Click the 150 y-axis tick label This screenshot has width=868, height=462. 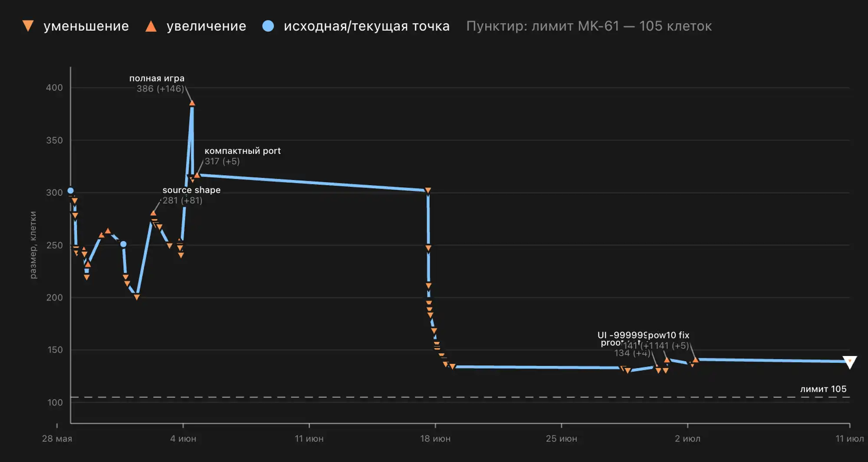(x=55, y=350)
